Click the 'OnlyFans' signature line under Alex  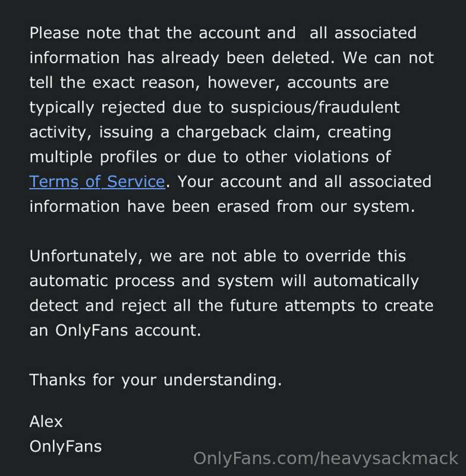point(65,446)
